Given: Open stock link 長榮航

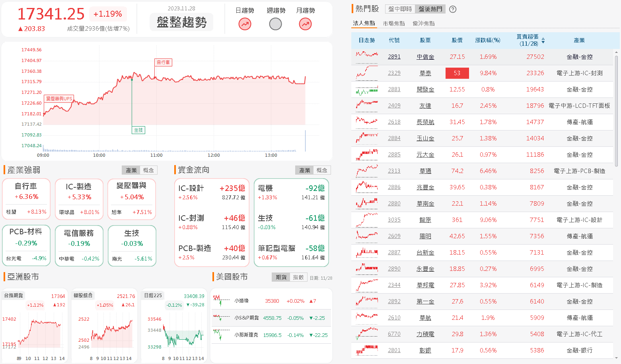Looking at the screenshot, I should pos(425,122).
